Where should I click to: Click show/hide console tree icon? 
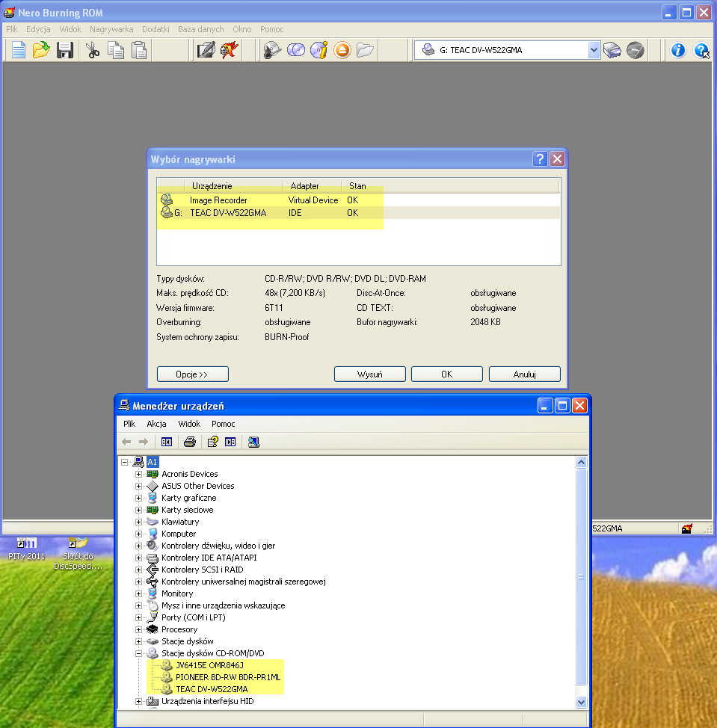[167, 442]
